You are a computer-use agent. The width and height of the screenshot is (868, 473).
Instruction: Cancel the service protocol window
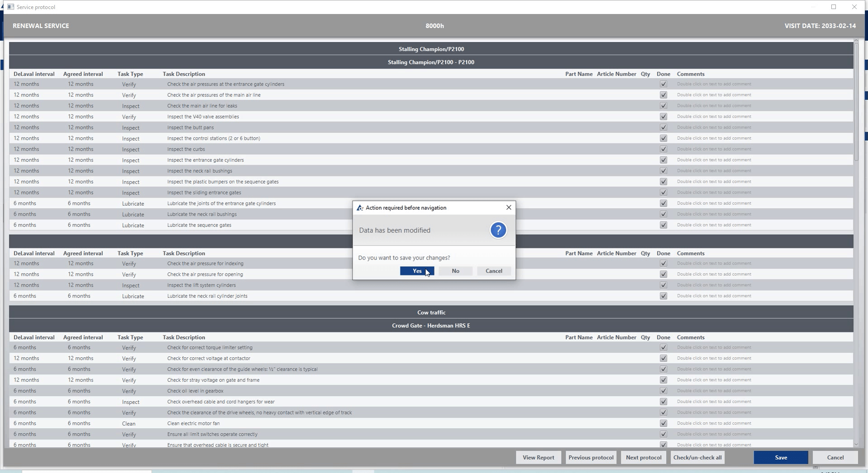point(835,457)
